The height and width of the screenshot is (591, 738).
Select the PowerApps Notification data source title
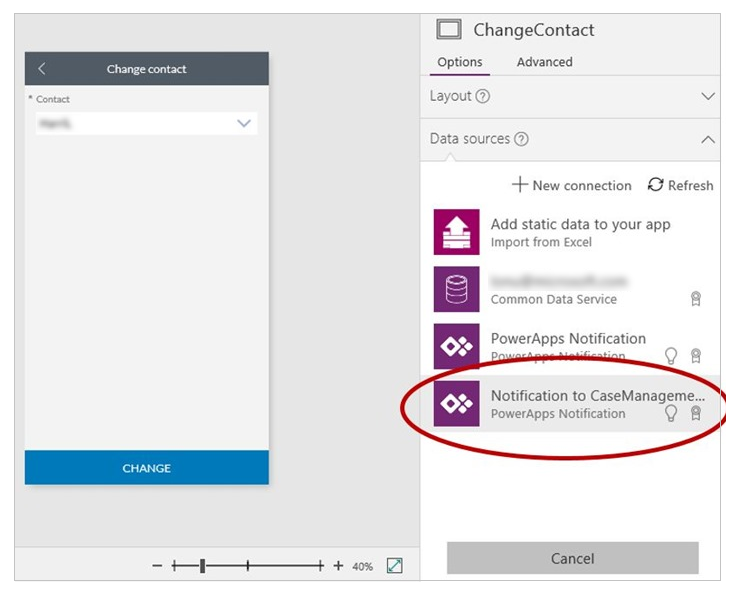click(568, 338)
